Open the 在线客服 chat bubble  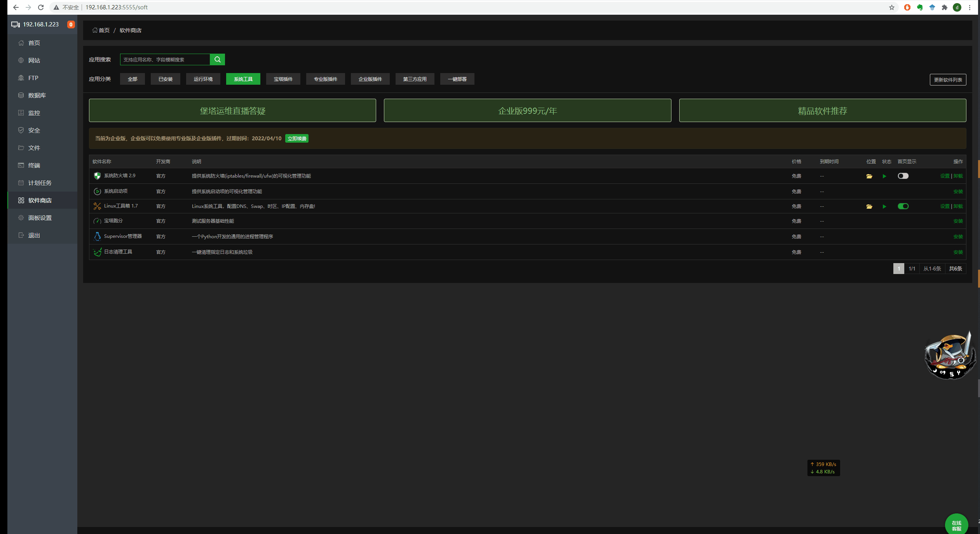(956, 525)
